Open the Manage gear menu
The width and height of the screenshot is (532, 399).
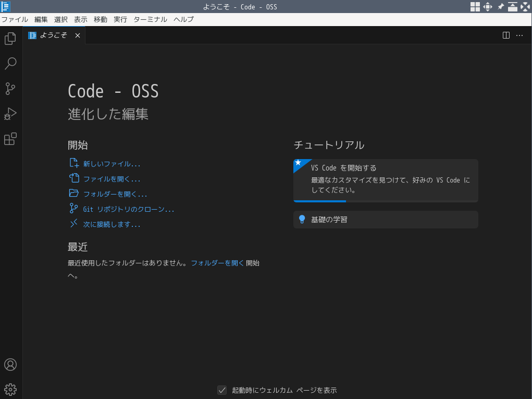pos(10,390)
